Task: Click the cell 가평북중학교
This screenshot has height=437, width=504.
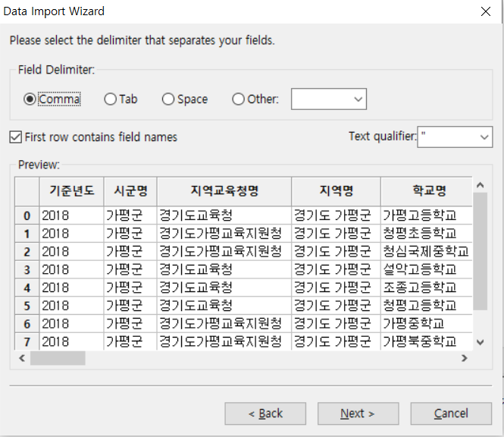Action: (427, 341)
